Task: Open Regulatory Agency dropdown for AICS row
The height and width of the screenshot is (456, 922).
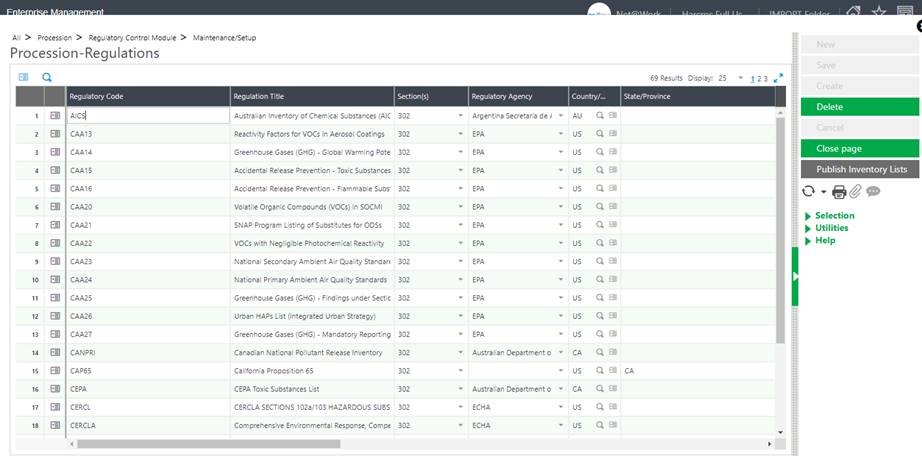Action: pos(560,116)
